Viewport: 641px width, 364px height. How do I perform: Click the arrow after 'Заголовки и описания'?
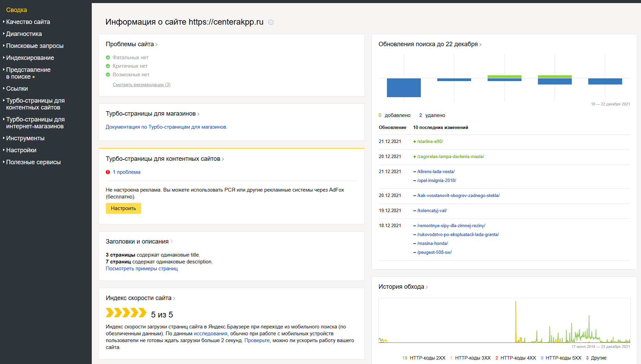[x=172, y=242]
